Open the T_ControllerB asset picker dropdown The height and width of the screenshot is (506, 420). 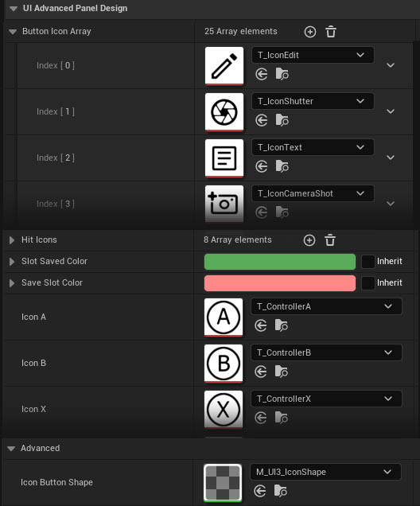[326, 352]
